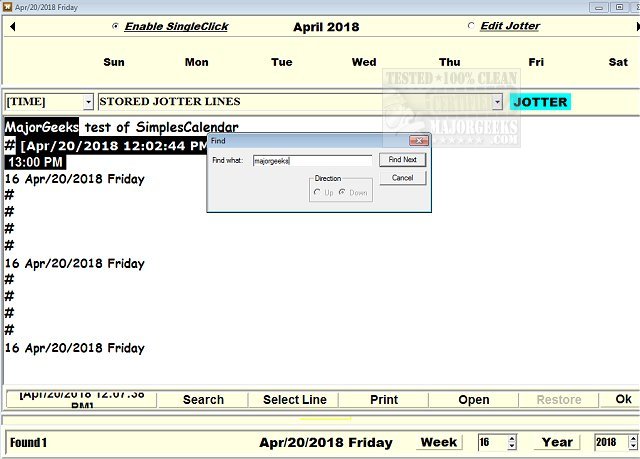640x459 pixels.
Task: Click the Found 1 status text
Action: [x=28, y=443]
